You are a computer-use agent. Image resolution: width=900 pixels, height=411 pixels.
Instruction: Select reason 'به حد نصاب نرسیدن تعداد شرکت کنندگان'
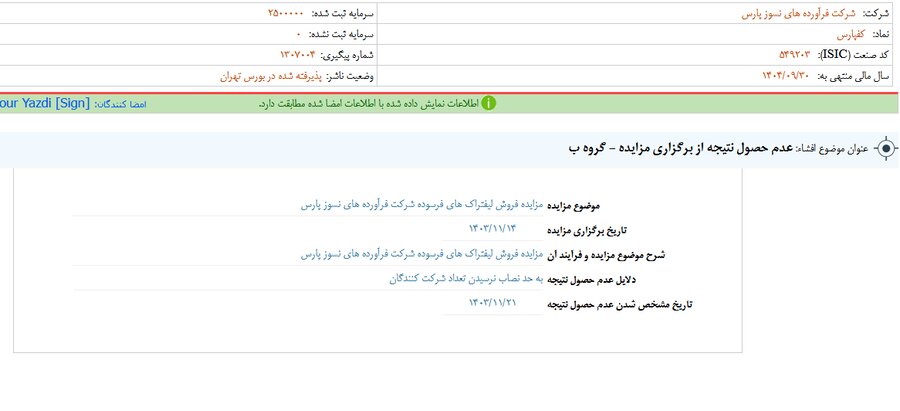click(466, 278)
